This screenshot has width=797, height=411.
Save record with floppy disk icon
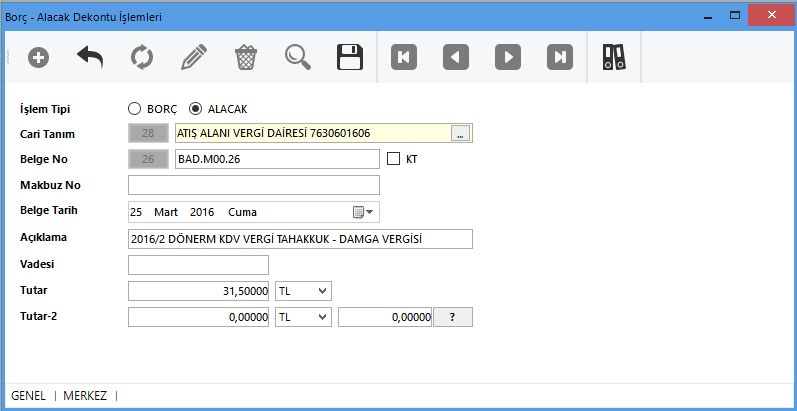click(x=349, y=57)
